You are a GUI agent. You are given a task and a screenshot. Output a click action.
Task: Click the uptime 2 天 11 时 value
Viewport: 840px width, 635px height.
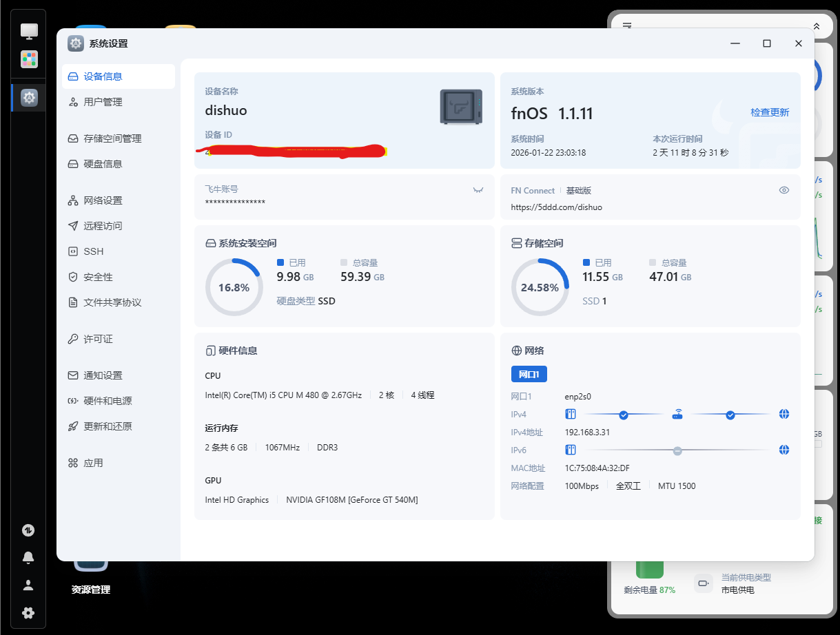690,153
